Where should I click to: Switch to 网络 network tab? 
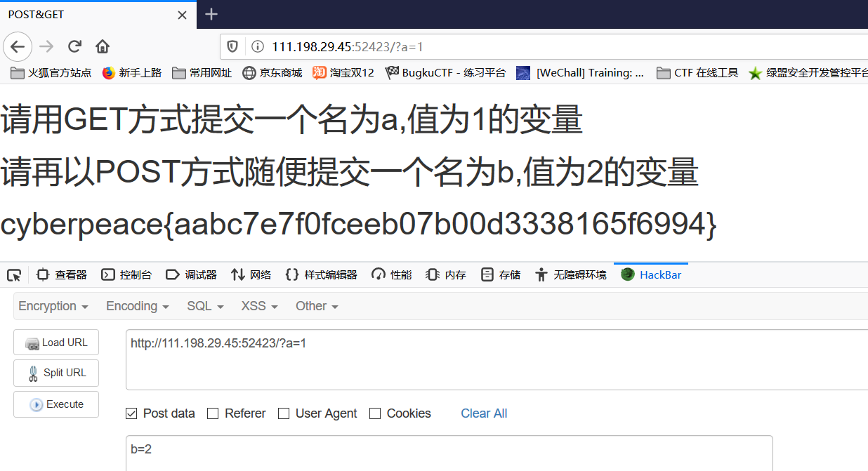pos(251,274)
